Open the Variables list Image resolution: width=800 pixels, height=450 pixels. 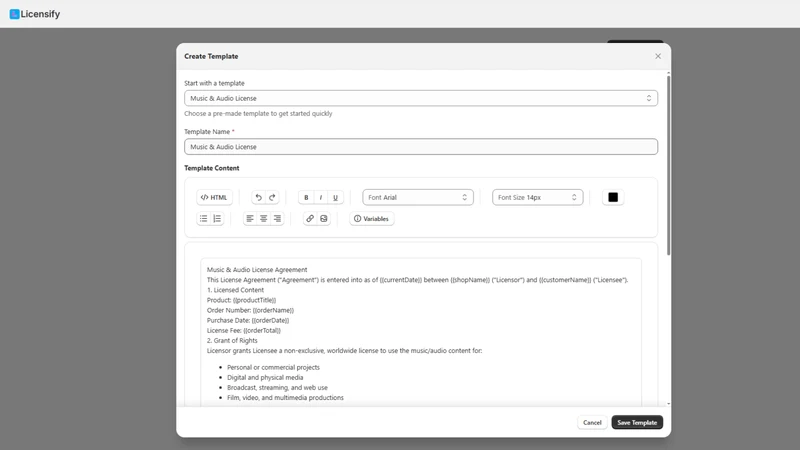click(x=371, y=218)
